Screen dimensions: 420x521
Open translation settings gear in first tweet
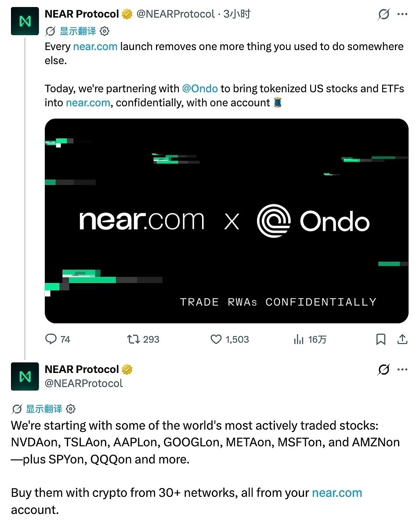point(105,31)
